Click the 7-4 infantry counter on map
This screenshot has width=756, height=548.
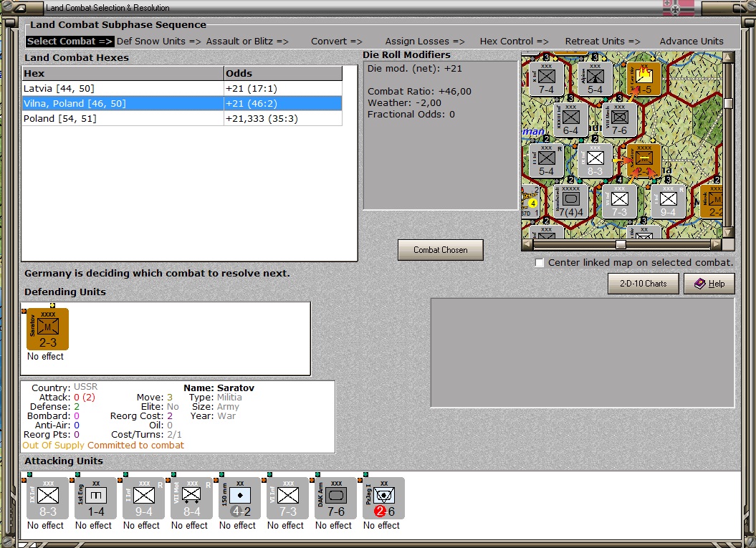pyautogui.click(x=546, y=79)
